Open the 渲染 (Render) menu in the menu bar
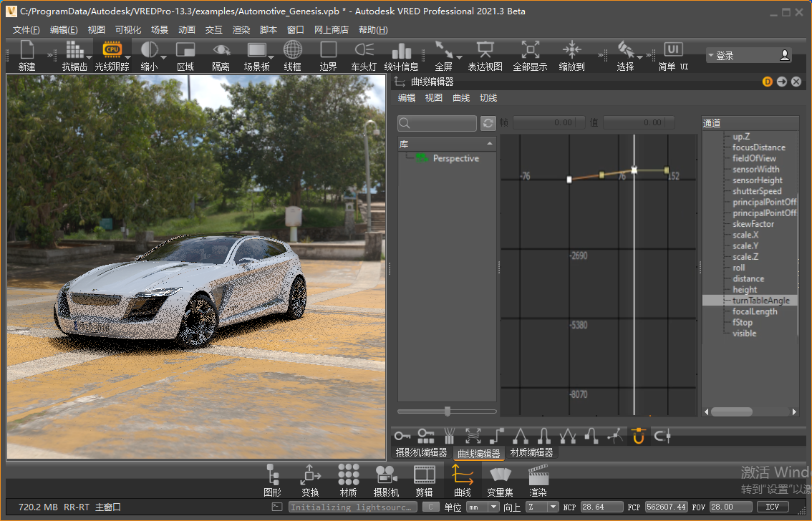Screen dimensions: 812x521 point(241,29)
